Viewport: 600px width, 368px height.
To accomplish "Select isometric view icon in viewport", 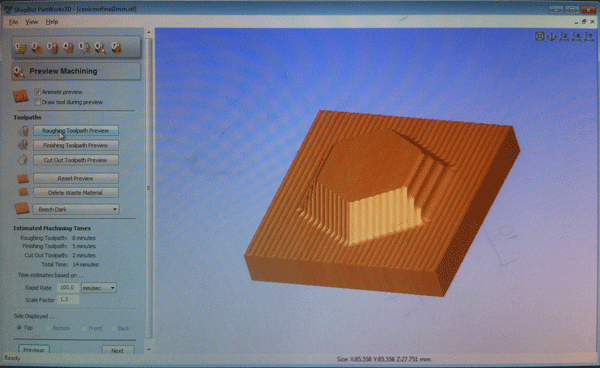I will click(x=552, y=36).
